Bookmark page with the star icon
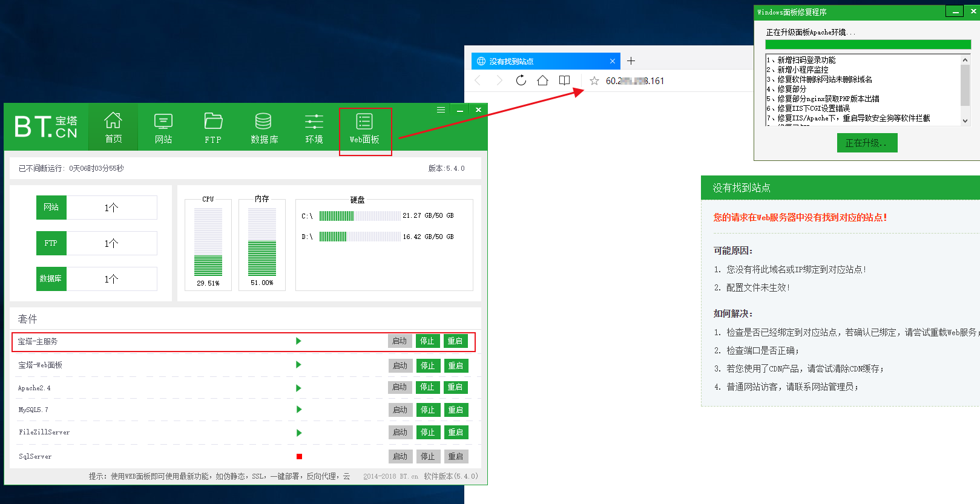 click(594, 81)
